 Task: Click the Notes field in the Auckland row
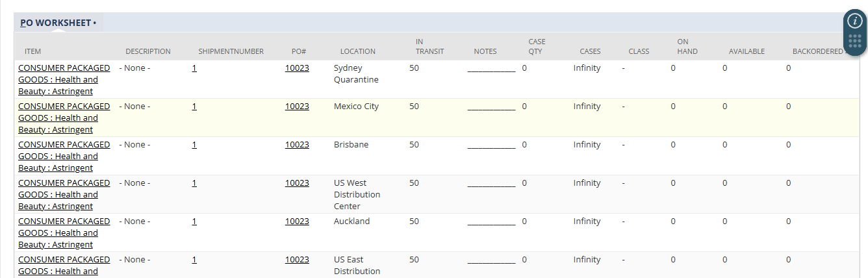click(491, 221)
